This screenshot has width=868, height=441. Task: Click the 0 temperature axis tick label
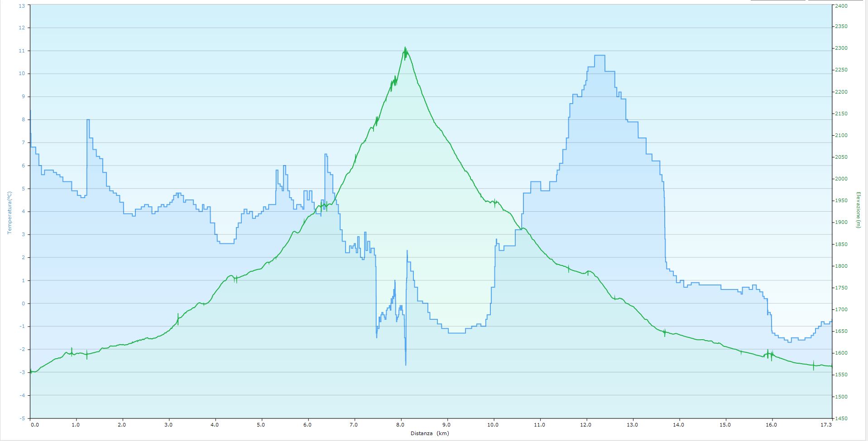pos(23,303)
